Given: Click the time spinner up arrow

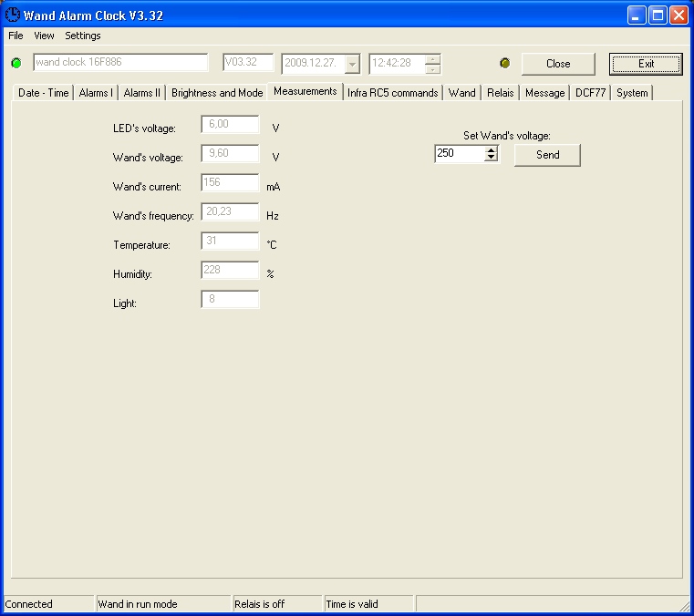Looking at the screenshot, I should 432,59.
